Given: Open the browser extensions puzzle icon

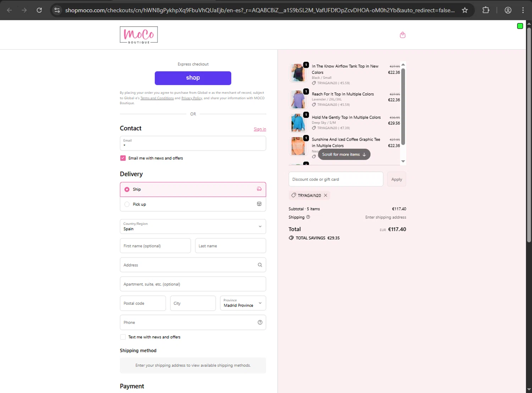Looking at the screenshot, I should tap(486, 10).
